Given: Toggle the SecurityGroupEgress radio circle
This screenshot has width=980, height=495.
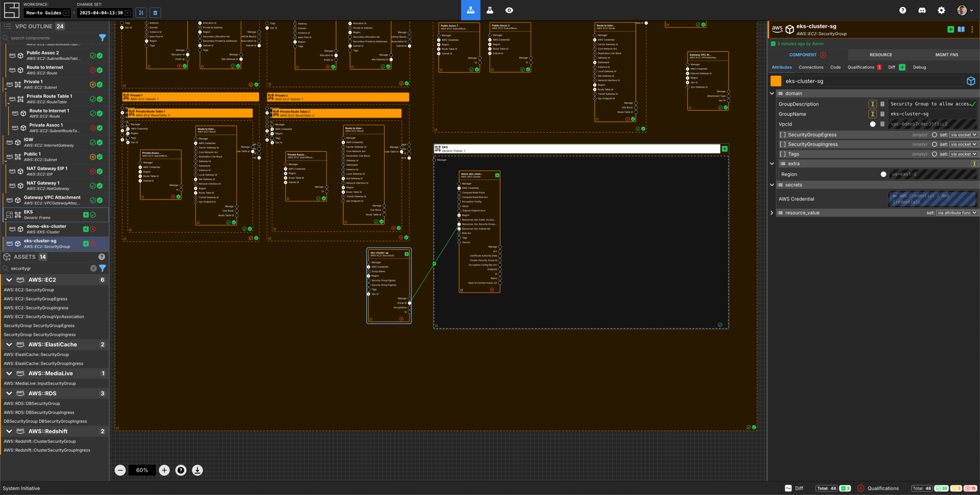Looking at the screenshot, I should (x=934, y=135).
